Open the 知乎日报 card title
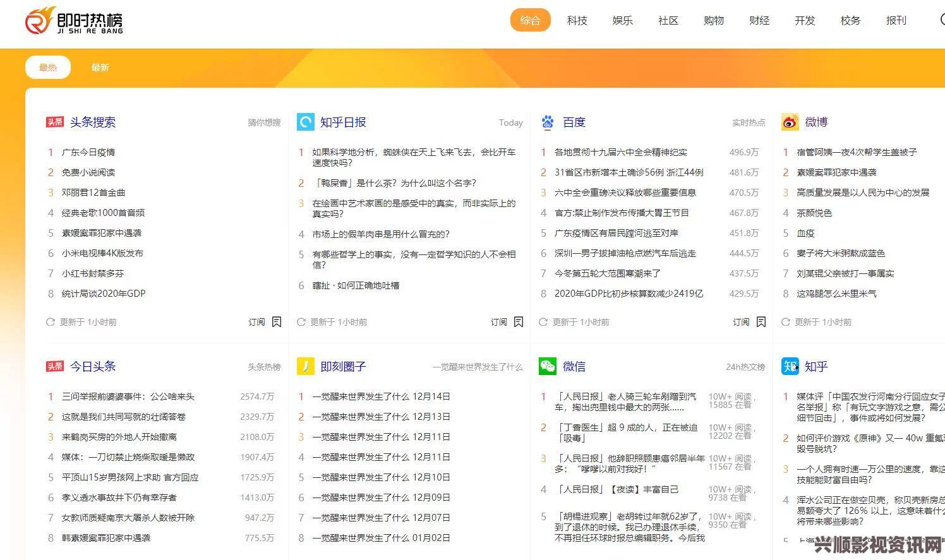The image size is (945, 560). click(343, 122)
